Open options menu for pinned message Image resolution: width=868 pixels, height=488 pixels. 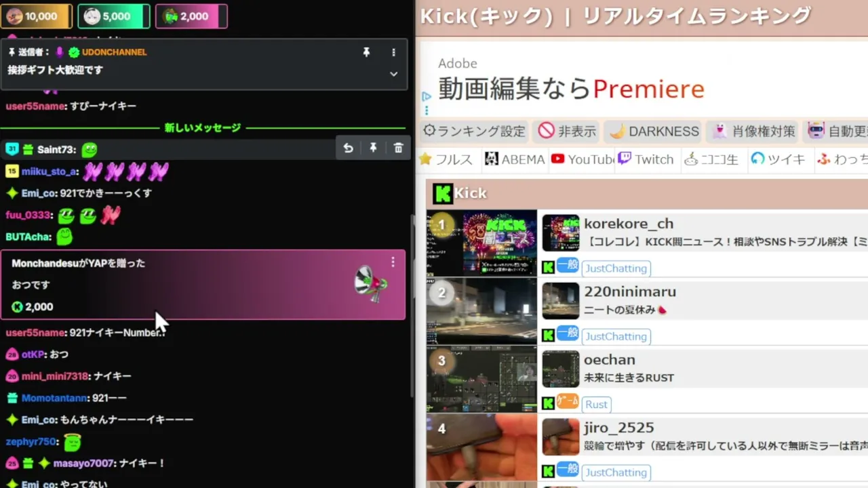point(393,52)
